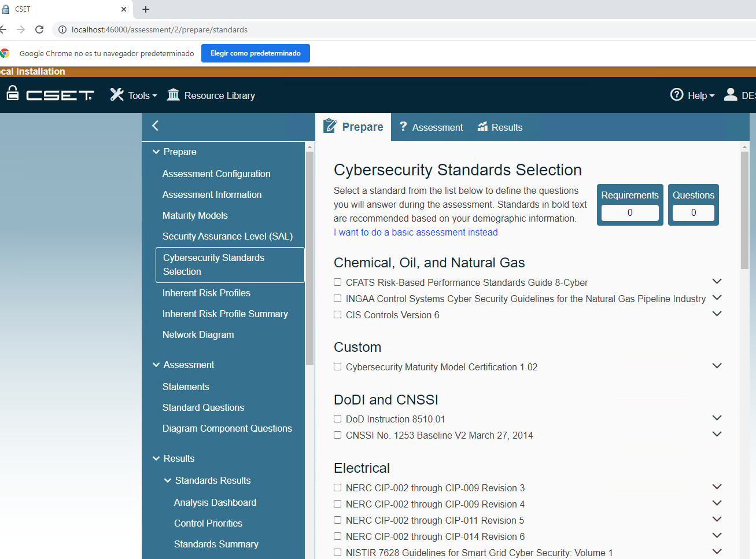This screenshot has width=756, height=559.
Task: Tick Cybersecurity Maturity Model Certification 1.02
Action: (337, 367)
